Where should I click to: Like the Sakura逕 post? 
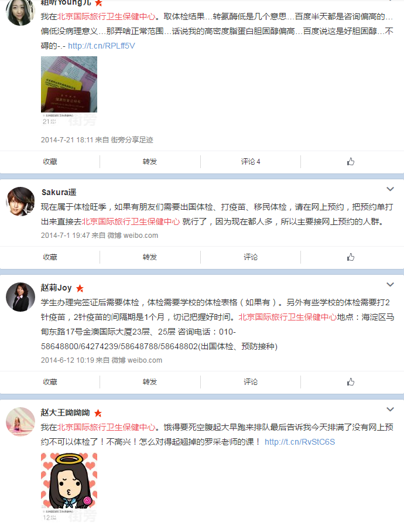(x=351, y=257)
